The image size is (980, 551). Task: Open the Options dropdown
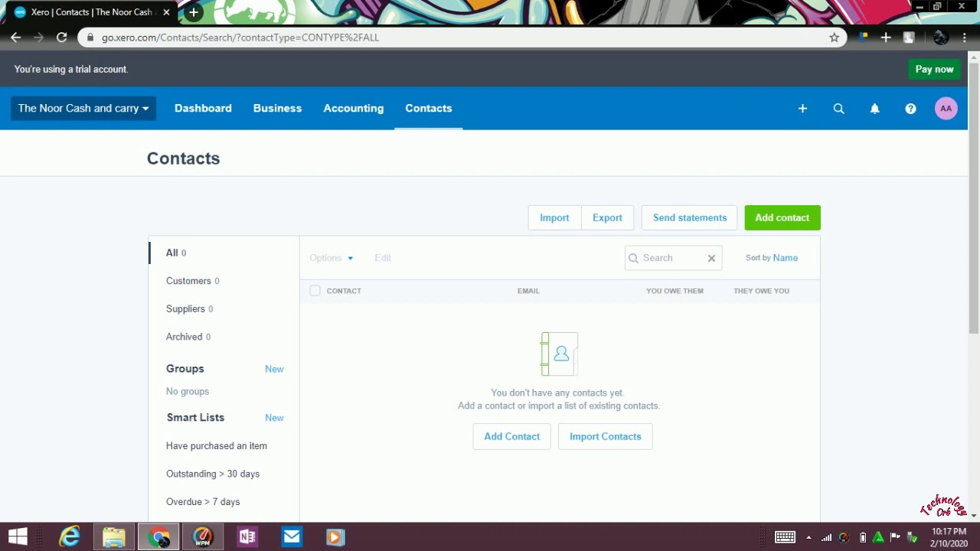tap(332, 258)
